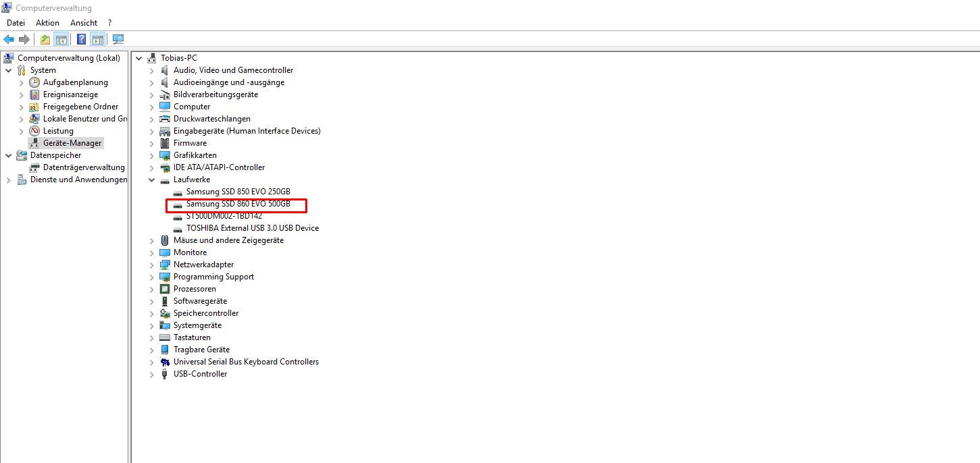Open the ? help menu
Screen dimensions: 980x463
tap(109, 23)
